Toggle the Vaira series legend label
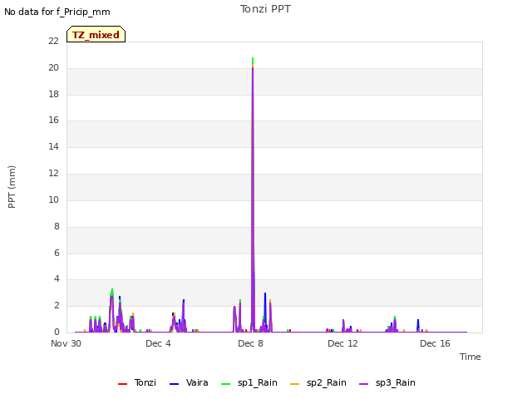Image resolution: width=532 pixels, height=399 pixels. pos(197,382)
